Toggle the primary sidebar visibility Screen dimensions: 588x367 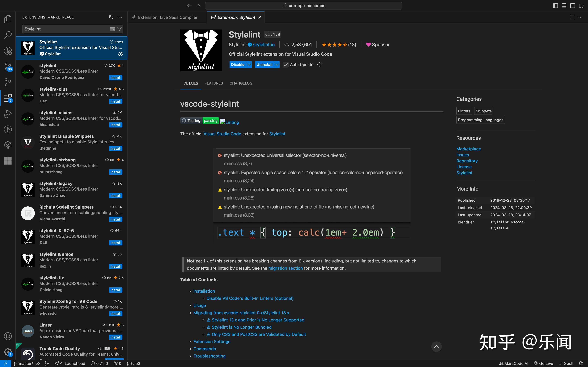pyautogui.click(x=556, y=5)
